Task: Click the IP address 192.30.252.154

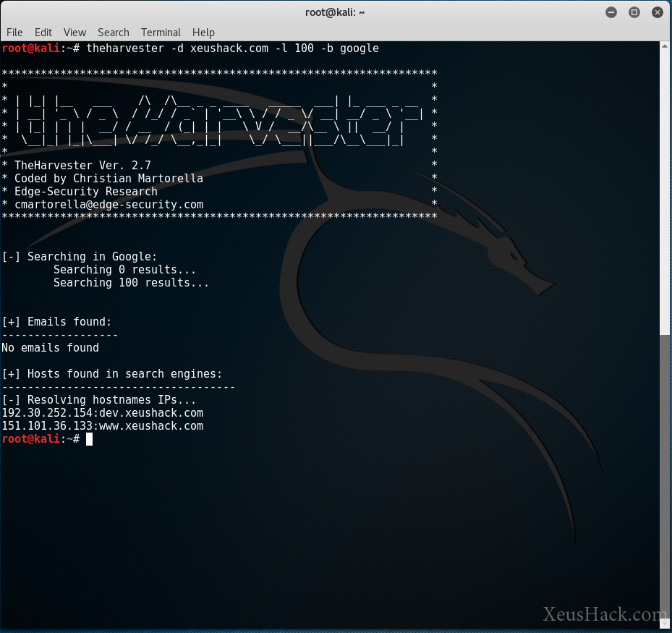Action: point(40,413)
